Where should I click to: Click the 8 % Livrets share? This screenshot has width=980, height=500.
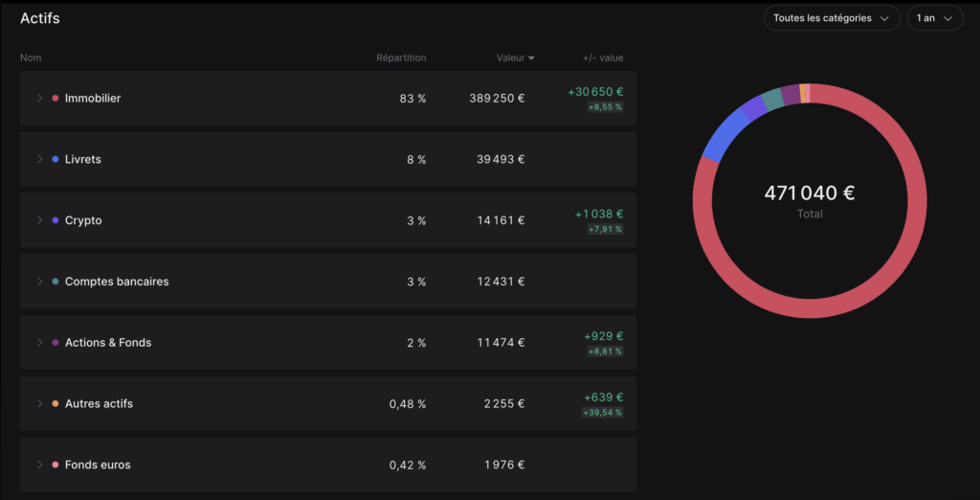[x=416, y=159]
